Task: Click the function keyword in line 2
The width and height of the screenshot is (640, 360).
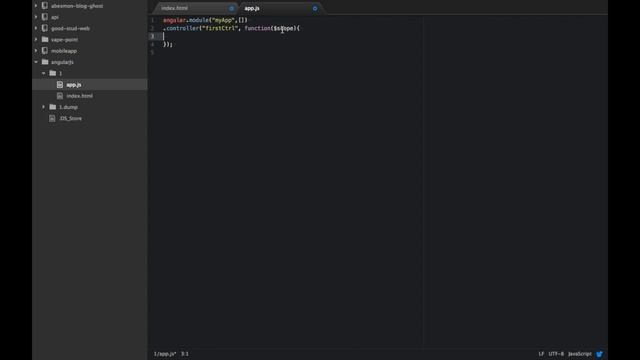Action: click(x=257, y=28)
